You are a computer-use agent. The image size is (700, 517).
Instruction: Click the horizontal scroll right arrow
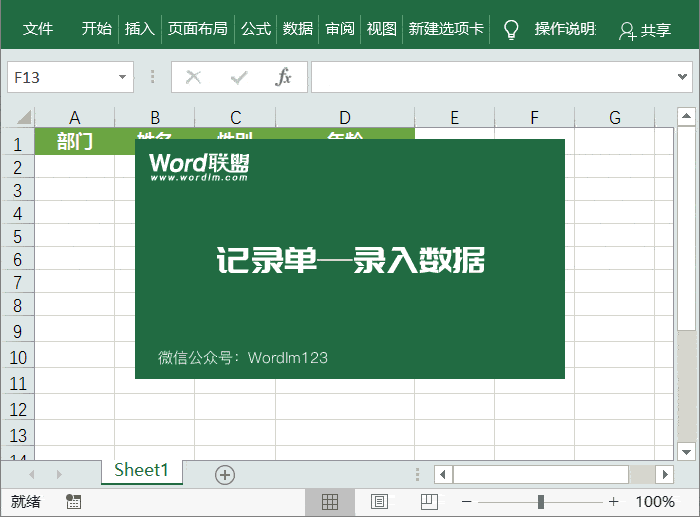(665, 474)
